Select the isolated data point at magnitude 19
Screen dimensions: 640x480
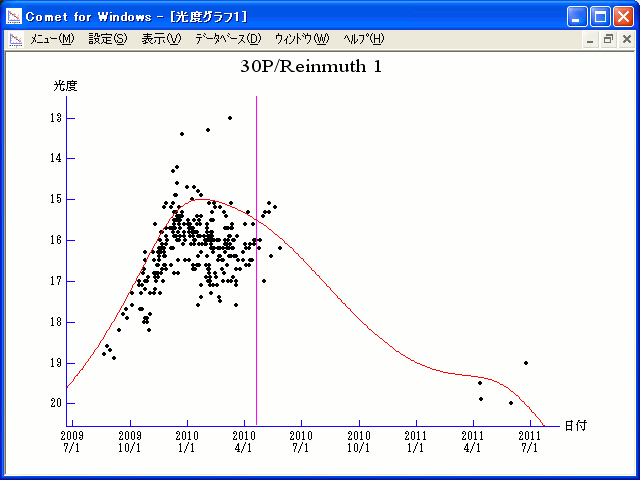coord(526,363)
